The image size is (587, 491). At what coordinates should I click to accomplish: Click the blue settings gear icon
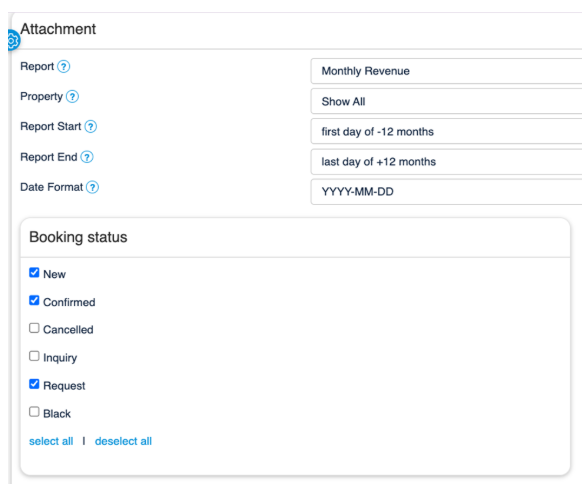pos(13,40)
